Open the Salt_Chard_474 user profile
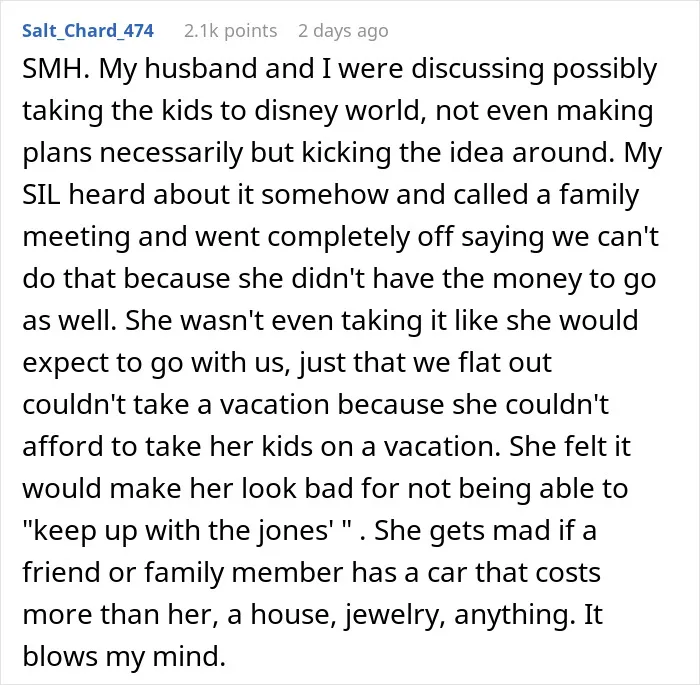This screenshot has width=700, height=685. click(88, 31)
